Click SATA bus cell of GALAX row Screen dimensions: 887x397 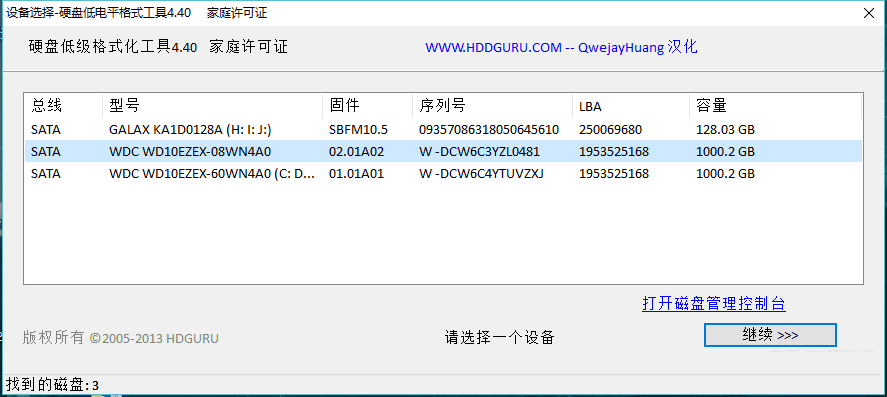pyautogui.click(x=46, y=130)
